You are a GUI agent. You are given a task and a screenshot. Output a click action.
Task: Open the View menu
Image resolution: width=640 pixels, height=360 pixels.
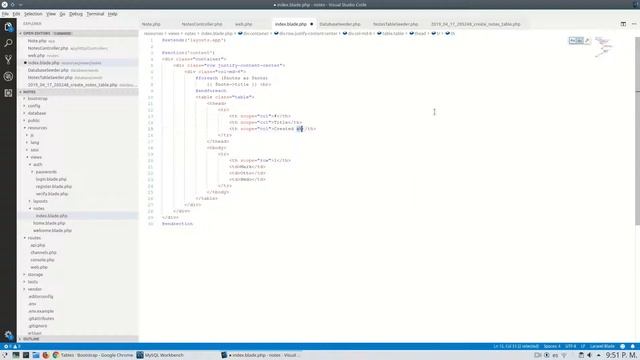click(51, 14)
